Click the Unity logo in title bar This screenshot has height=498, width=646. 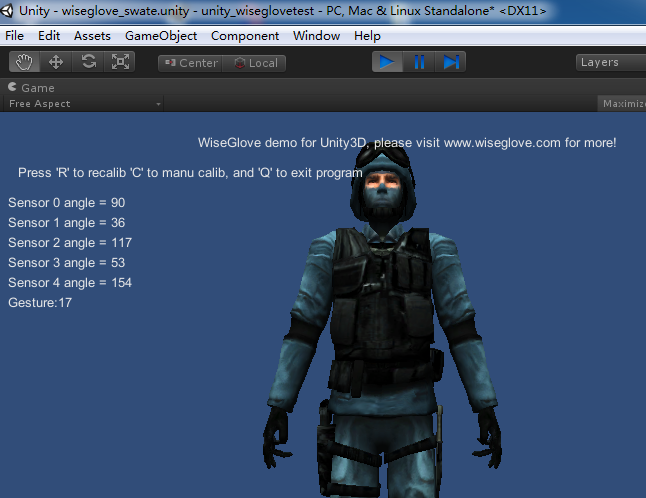click(x=9, y=11)
